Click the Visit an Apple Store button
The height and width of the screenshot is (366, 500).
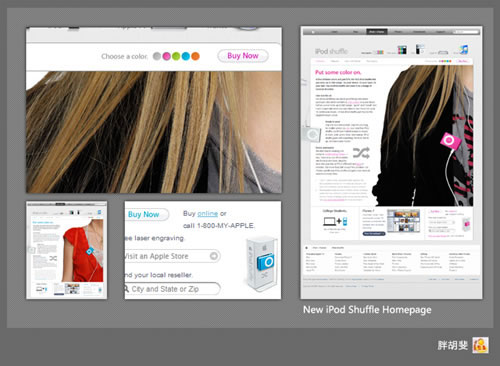coord(172,256)
